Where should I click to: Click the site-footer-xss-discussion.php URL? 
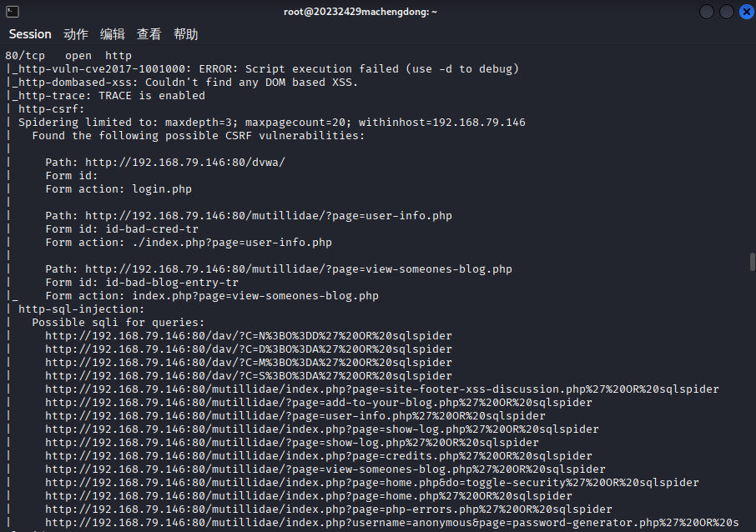coord(382,389)
